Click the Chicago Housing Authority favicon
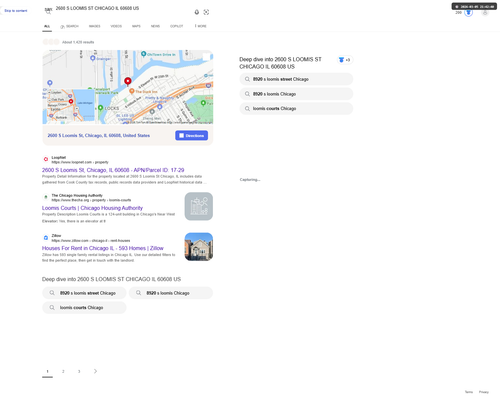This screenshot has width=500, height=398. pyautogui.click(x=46, y=197)
